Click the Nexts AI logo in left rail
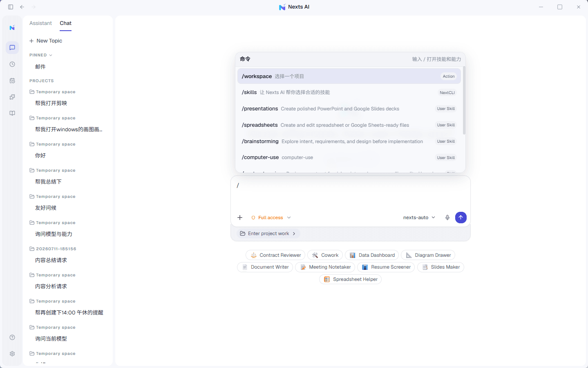Viewport: 588px width, 368px height. coord(12,28)
